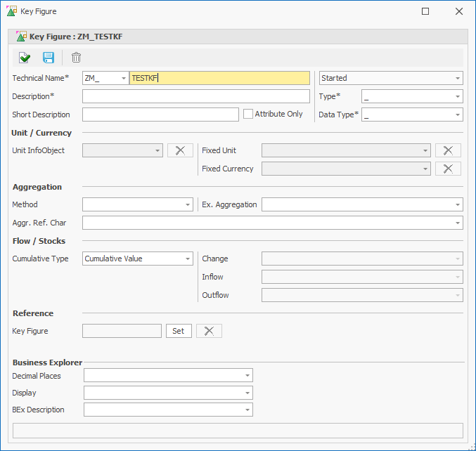The width and height of the screenshot is (476, 451).
Task: Maximize the Key Figure window
Action: coord(425,11)
